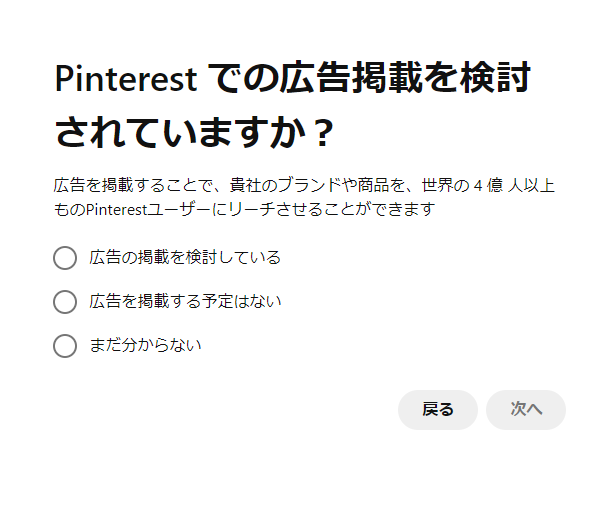The height and width of the screenshot is (516, 615).
Task: Click the label text 広告を掲載する予定はない
Action: [x=185, y=302]
